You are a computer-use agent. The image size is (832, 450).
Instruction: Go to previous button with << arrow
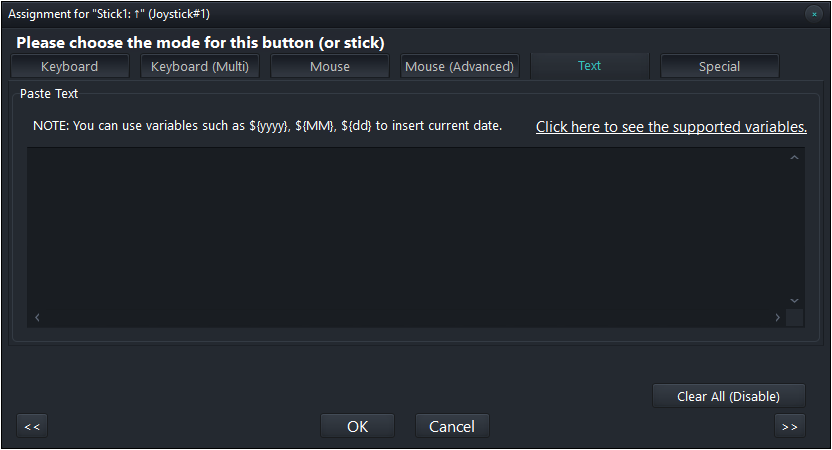coord(32,426)
